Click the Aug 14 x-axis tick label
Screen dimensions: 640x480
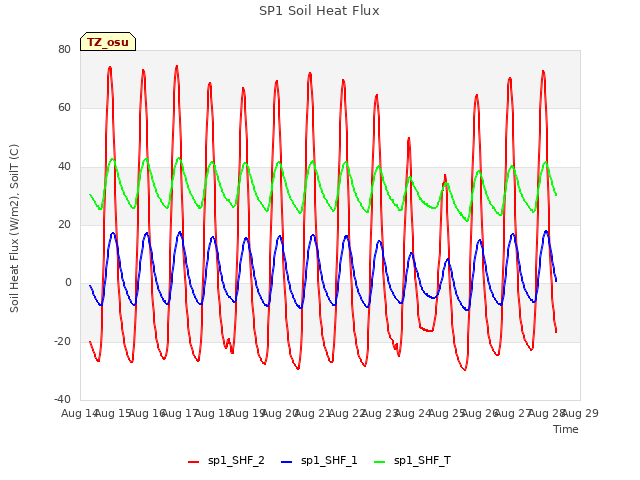coord(78,413)
